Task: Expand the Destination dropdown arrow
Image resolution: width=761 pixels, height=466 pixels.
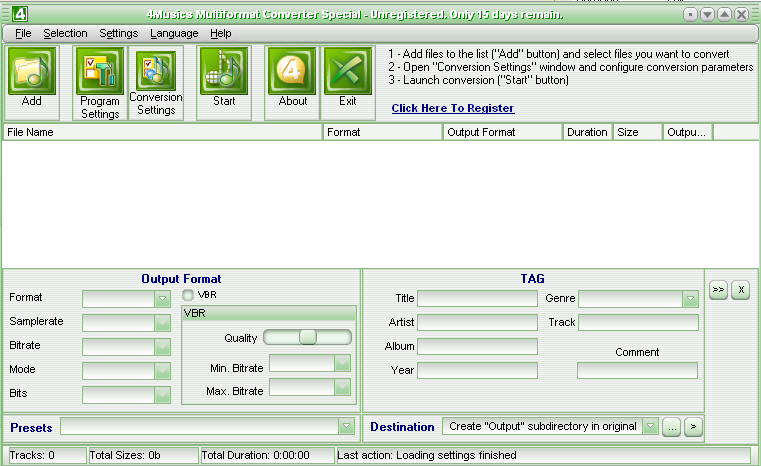Action: (x=650, y=426)
